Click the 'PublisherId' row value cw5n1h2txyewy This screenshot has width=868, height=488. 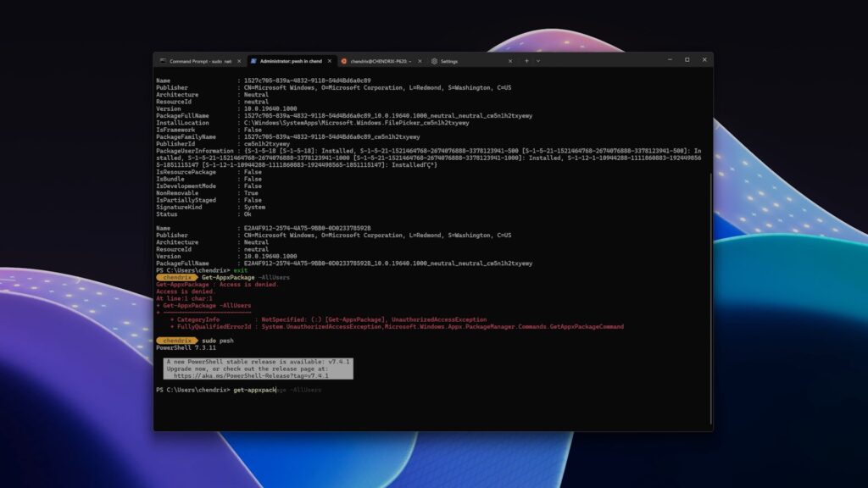[x=267, y=144]
